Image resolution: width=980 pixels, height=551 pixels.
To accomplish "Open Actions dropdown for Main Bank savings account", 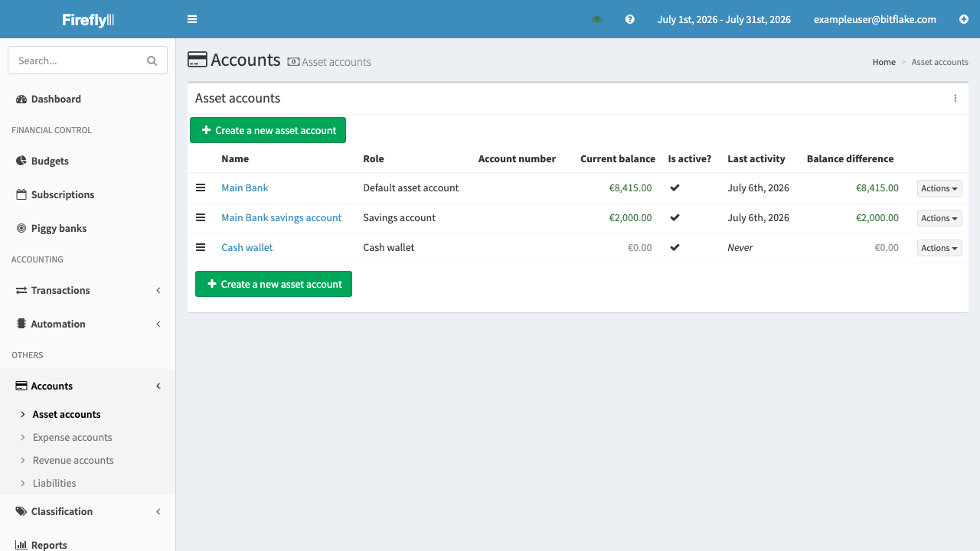I will pos(939,218).
